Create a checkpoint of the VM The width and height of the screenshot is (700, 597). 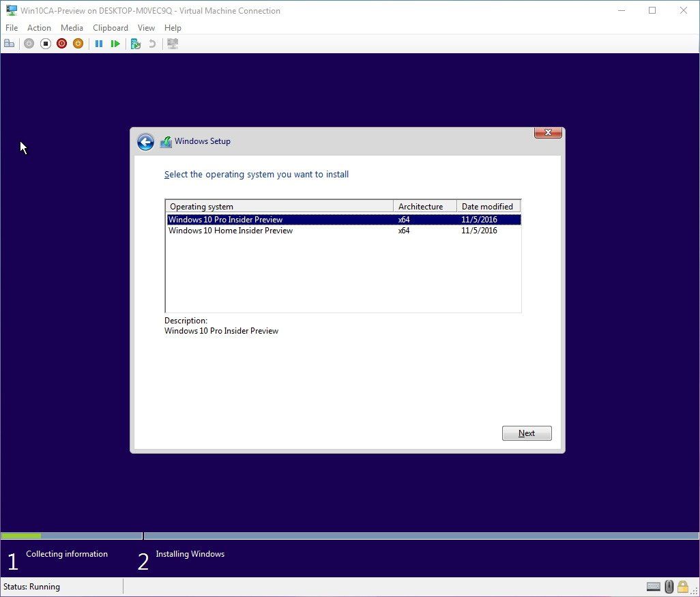coord(135,43)
